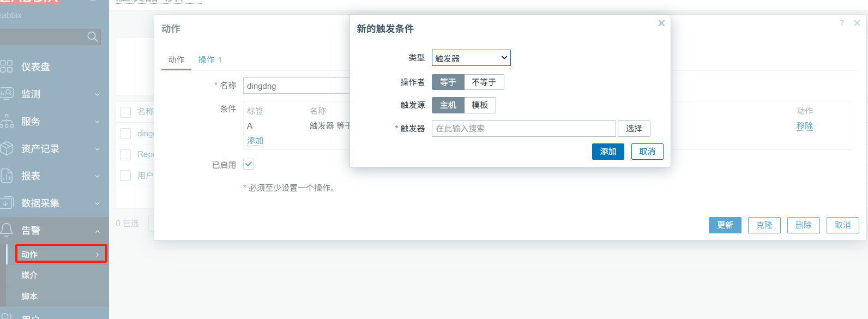Screen dimensions: 868x319
Task: Switch to the 操作 1 tab
Action: [x=210, y=60]
